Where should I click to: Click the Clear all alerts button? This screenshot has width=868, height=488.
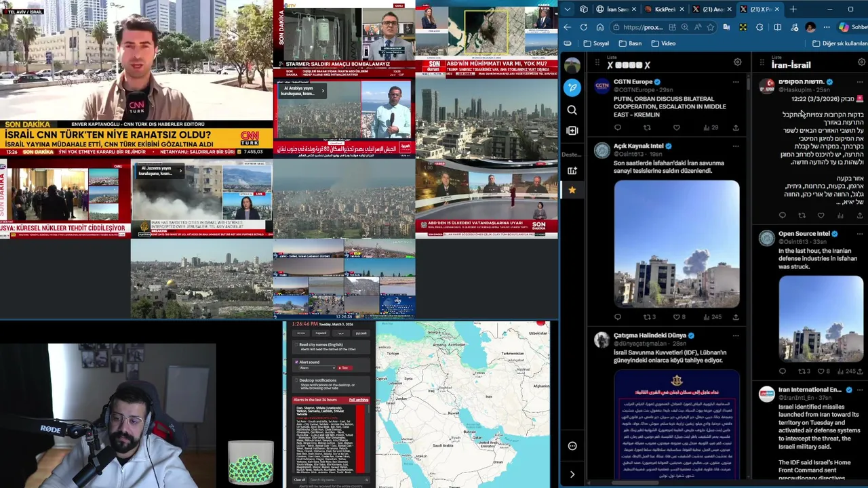coord(299,480)
